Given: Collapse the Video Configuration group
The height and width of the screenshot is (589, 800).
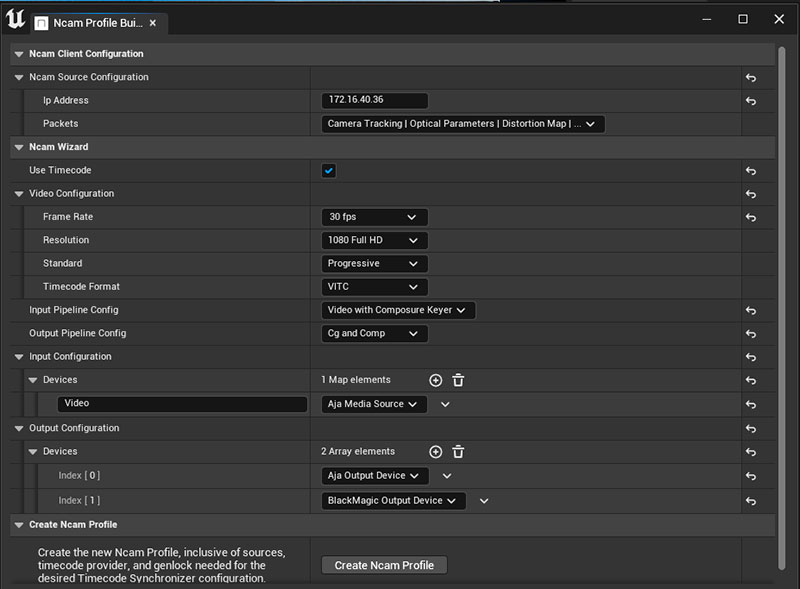Looking at the screenshot, I should pos(19,194).
